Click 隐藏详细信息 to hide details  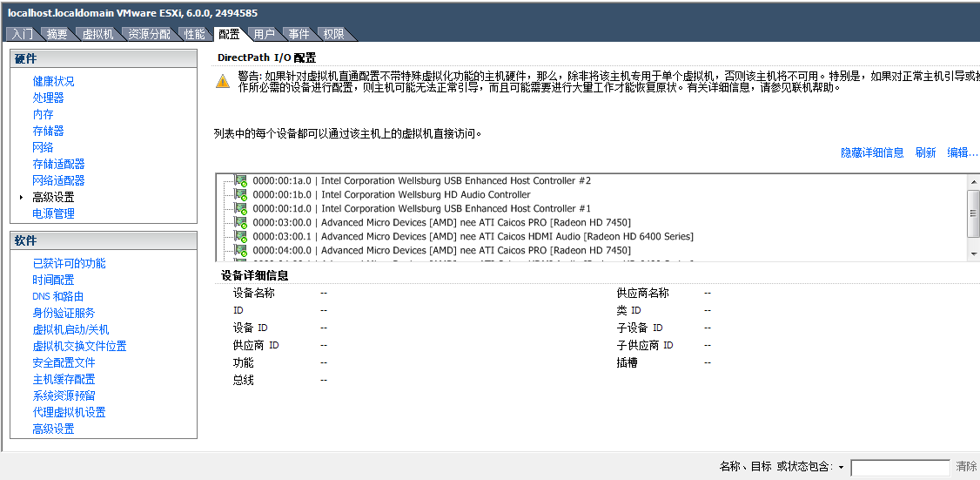tap(872, 152)
